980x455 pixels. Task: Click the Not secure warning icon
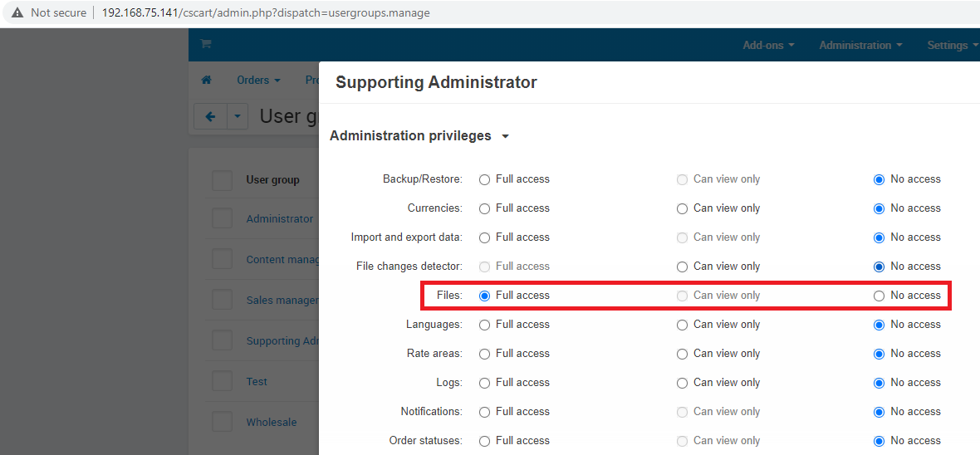(17, 12)
